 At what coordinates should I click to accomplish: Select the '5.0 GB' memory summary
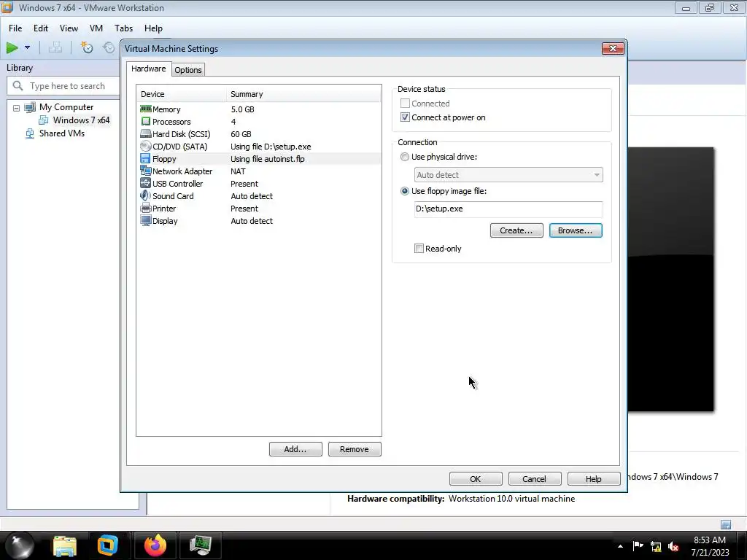click(242, 109)
